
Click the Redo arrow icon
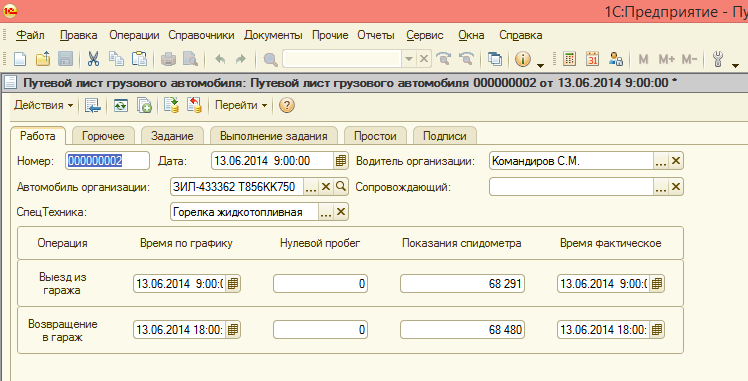[x=241, y=59]
